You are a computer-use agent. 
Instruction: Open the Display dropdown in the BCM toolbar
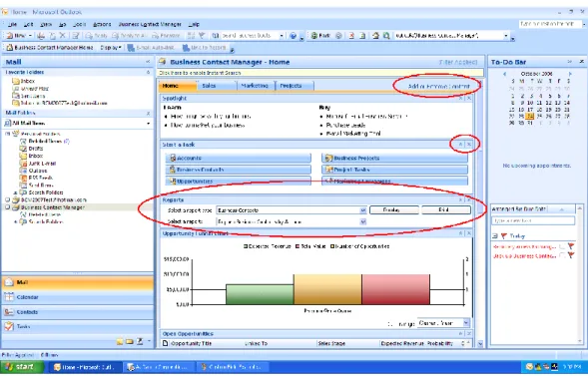[111, 48]
